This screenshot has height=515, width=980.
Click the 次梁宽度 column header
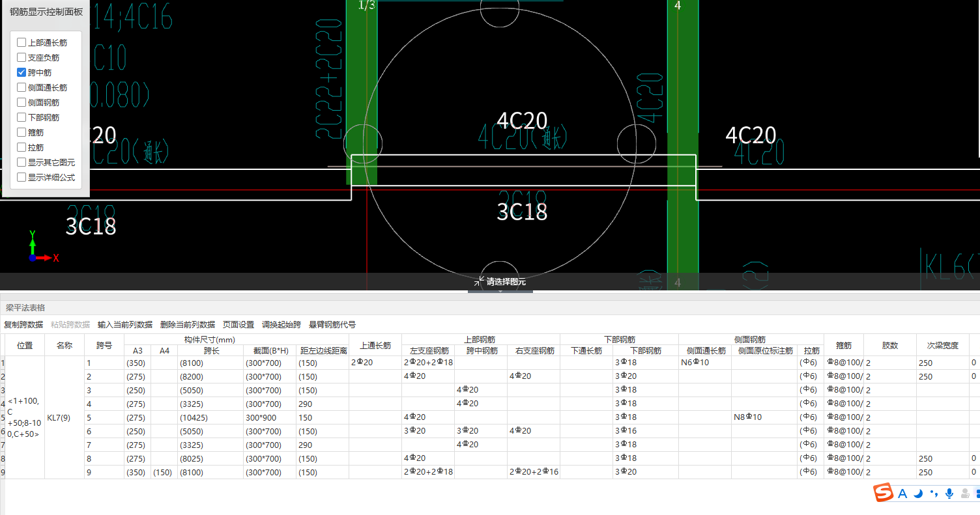coord(943,345)
